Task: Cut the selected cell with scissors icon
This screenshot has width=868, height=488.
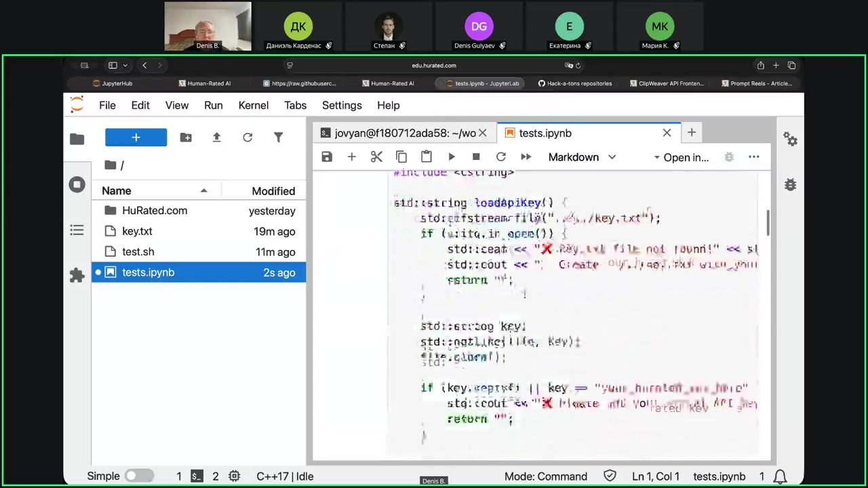Action: pyautogui.click(x=376, y=157)
